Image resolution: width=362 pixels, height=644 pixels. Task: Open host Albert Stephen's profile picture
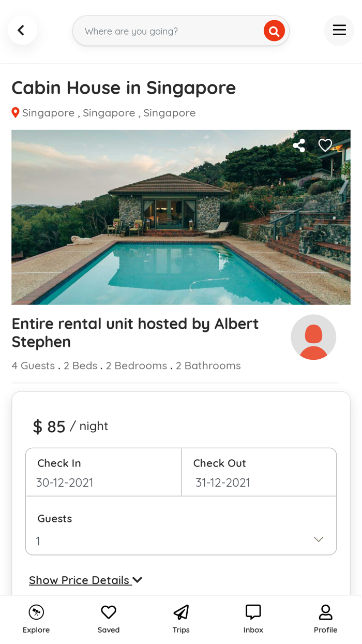coord(313,336)
